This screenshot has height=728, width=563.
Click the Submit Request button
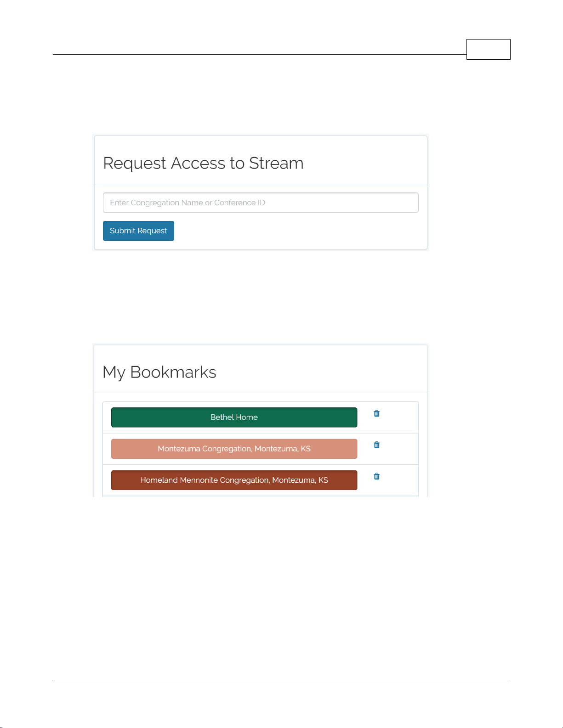138,231
